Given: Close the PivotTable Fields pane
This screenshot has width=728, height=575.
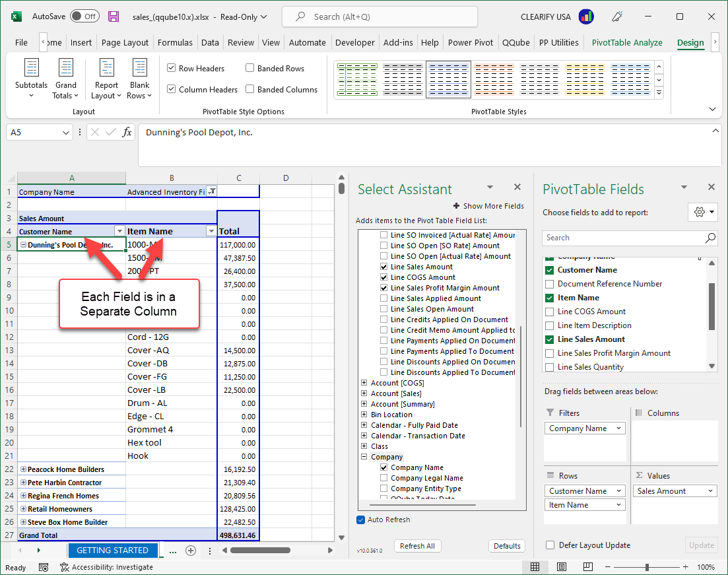Looking at the screenshot, I should point(711,187).
